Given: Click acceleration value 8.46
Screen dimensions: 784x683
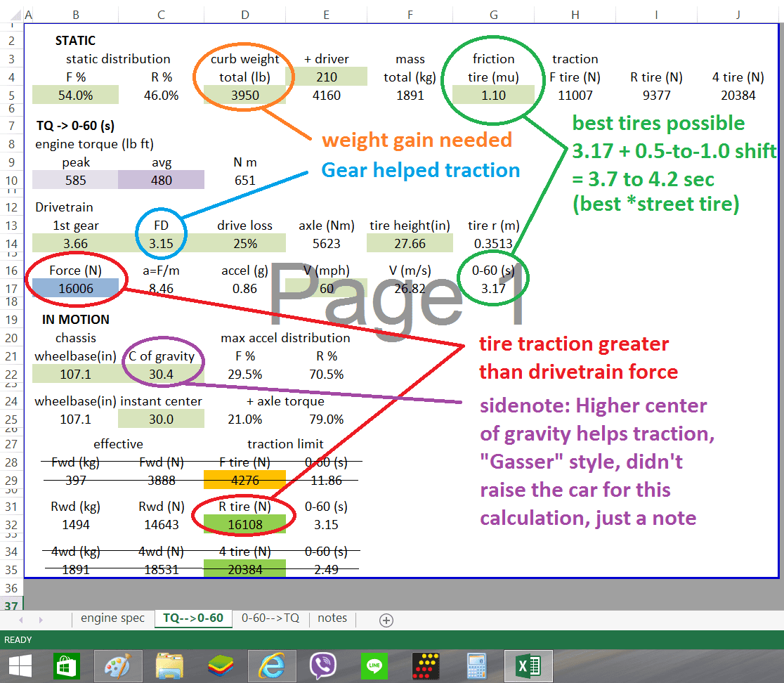Looking at the screenshot, I should coord(161,289).
